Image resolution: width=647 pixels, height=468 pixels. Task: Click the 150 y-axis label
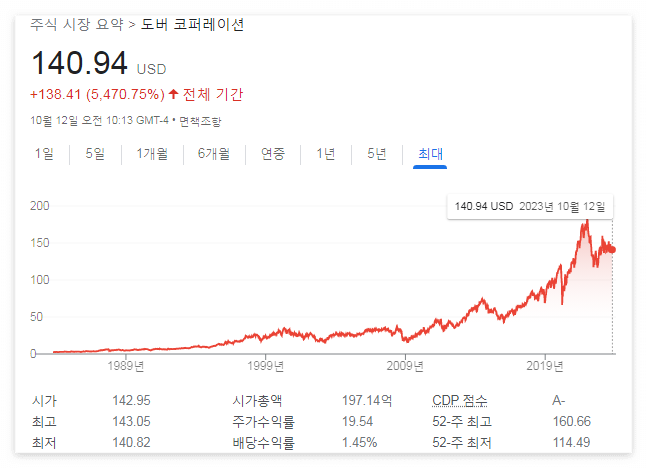click(40, 243)
